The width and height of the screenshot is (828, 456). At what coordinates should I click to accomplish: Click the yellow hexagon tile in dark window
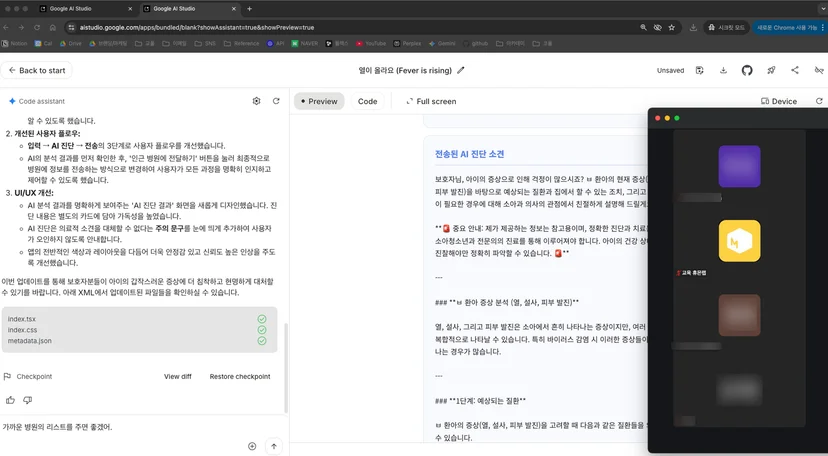click(x=739, y=241)
